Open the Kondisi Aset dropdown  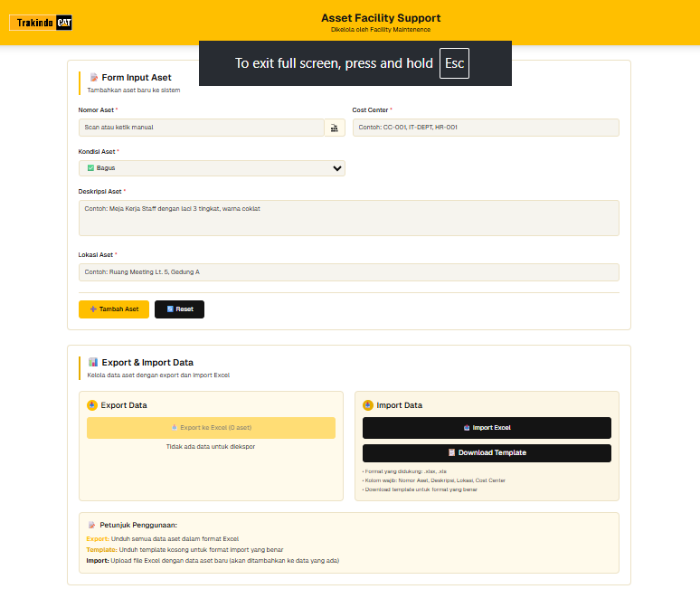point(212,168)
